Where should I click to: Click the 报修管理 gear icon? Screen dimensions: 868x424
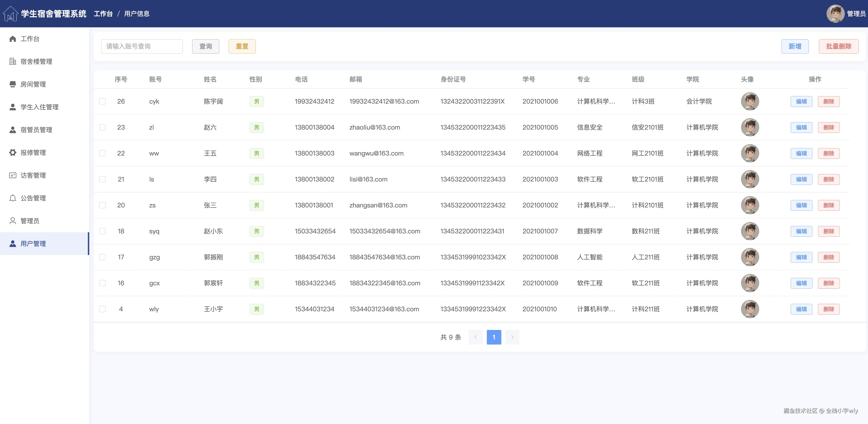(13, 152)
